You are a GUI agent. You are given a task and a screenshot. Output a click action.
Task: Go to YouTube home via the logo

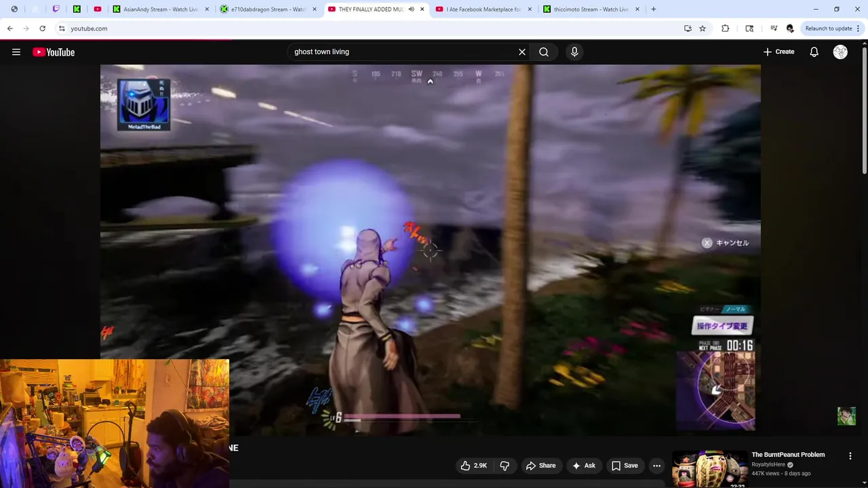54,52
